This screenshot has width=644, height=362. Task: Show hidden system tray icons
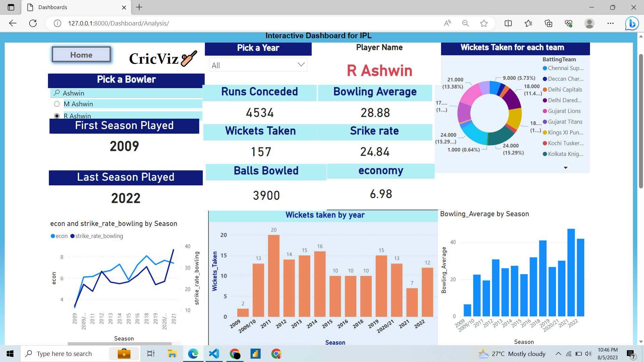[x=558, y=354]
